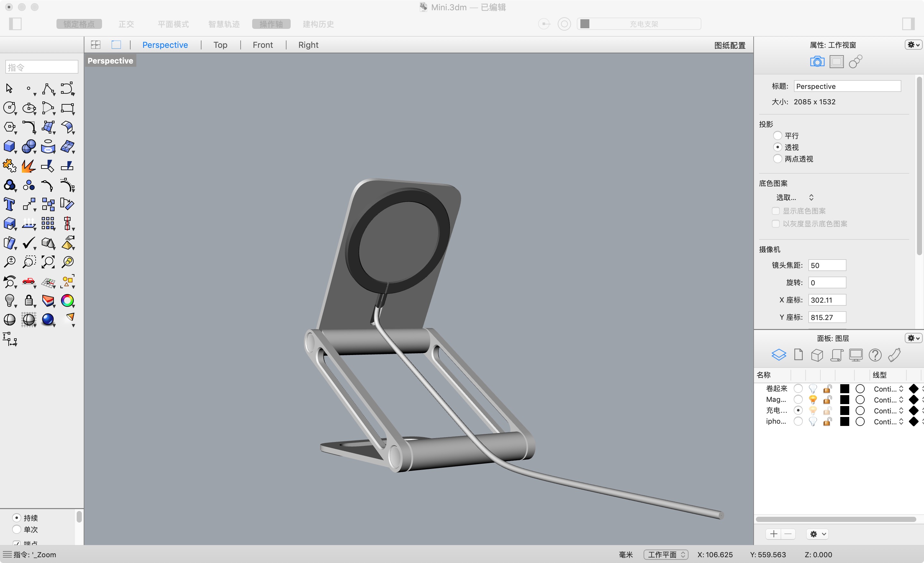Activate the Text tool

tap(9, 204)
